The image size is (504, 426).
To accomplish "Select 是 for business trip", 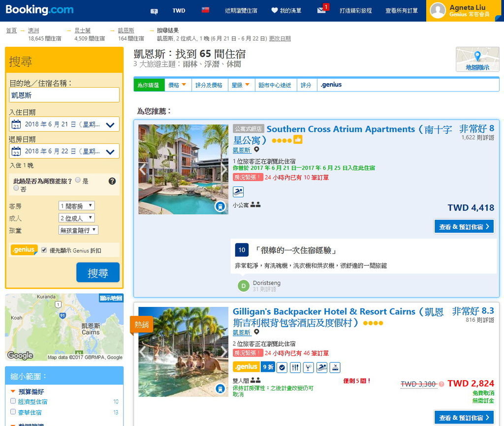I will 78,180.
